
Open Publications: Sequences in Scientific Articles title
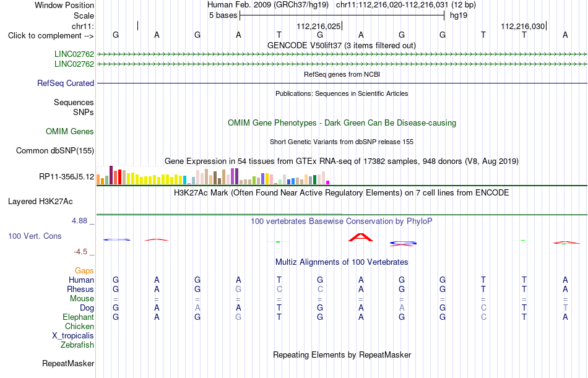coord(342,93)
